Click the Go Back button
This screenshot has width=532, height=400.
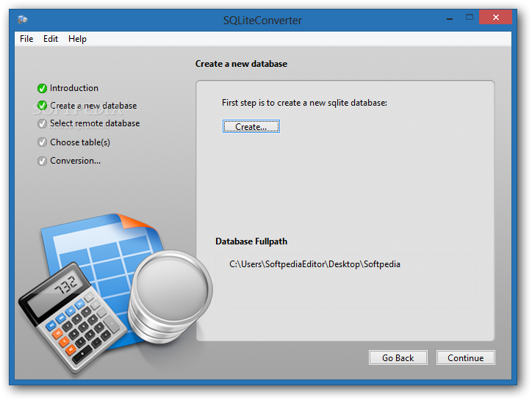398,357
